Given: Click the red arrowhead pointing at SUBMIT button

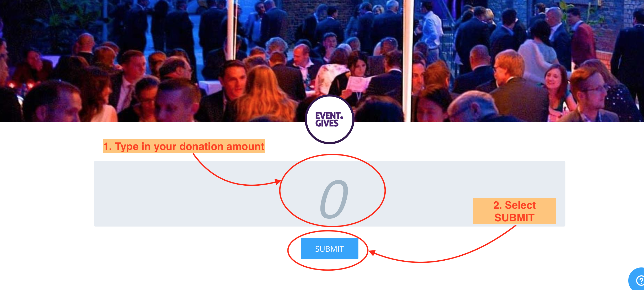Looking at the screenshot, I should pos(372,253).
